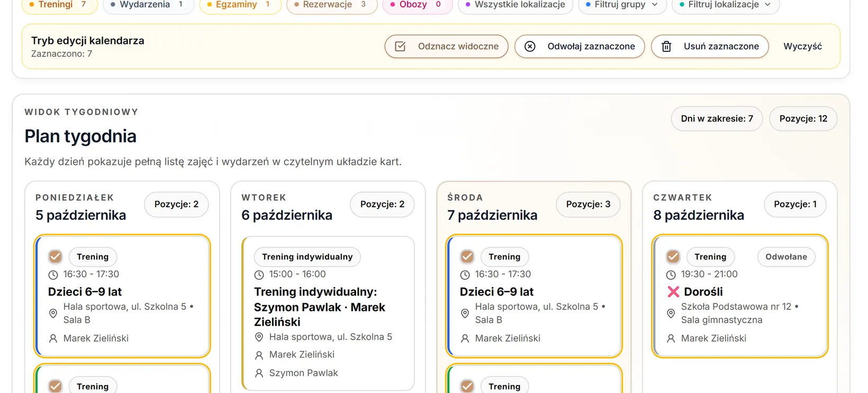
Task: Uncheck second Monday training card checkbox
Action: 56,386
